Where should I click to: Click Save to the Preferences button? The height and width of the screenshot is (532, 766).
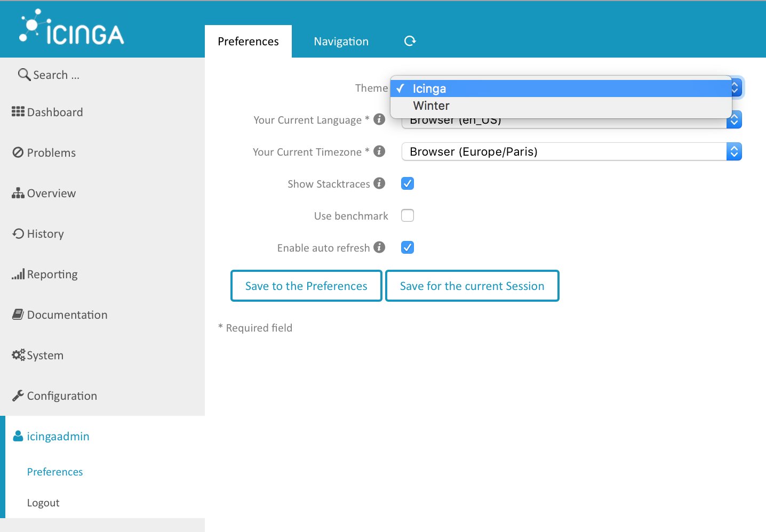tap(306, 286)
